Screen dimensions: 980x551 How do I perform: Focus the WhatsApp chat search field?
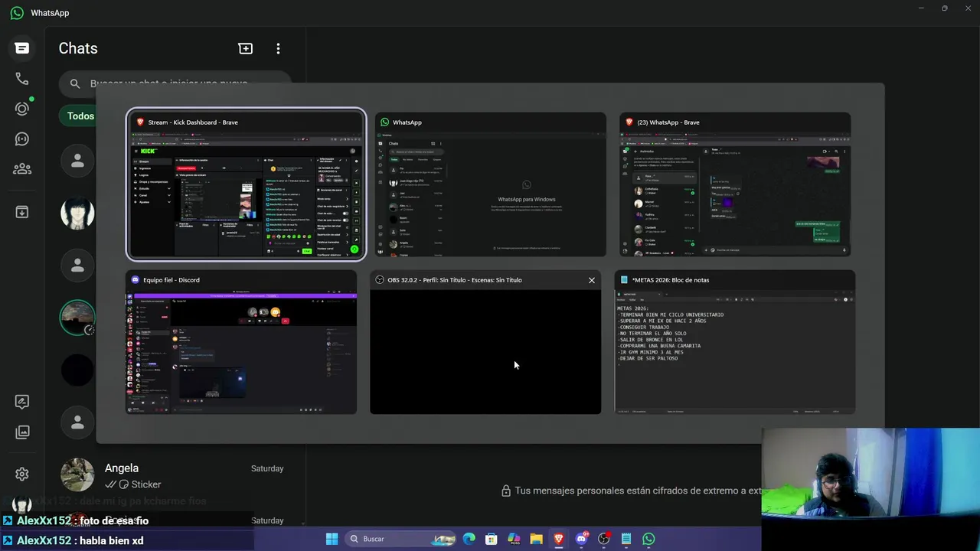click(x=175, y=83)
